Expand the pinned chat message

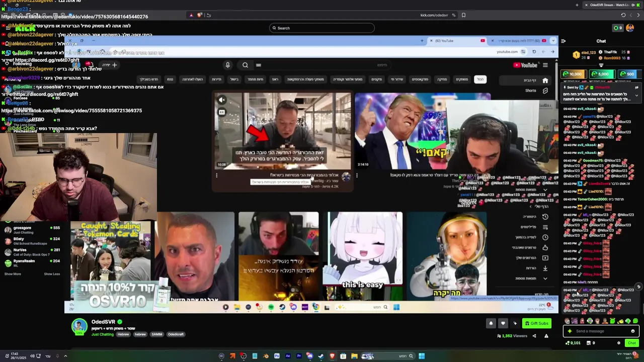tap(636, 95)
